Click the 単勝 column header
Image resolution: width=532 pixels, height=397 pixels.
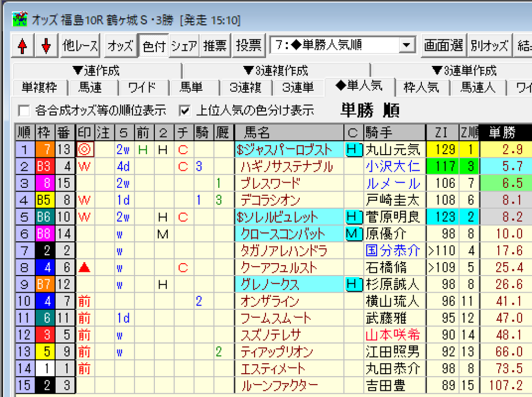(x=506, y=132)
